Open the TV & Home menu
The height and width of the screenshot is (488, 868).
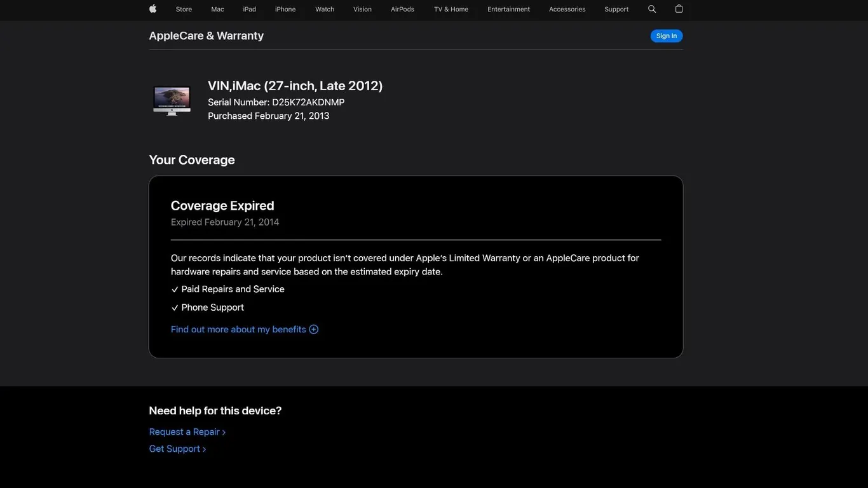(x=451, y=10)
